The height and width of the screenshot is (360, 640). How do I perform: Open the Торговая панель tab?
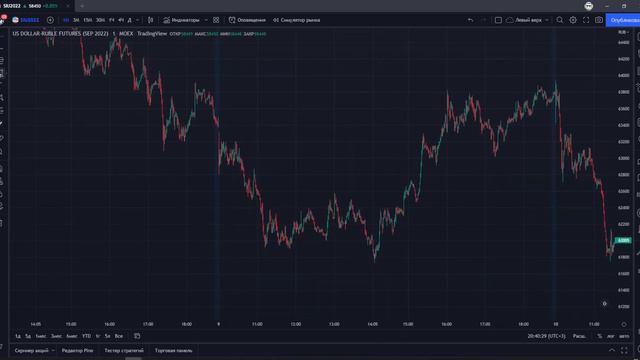pyautogui.click(x=173, y=350)
